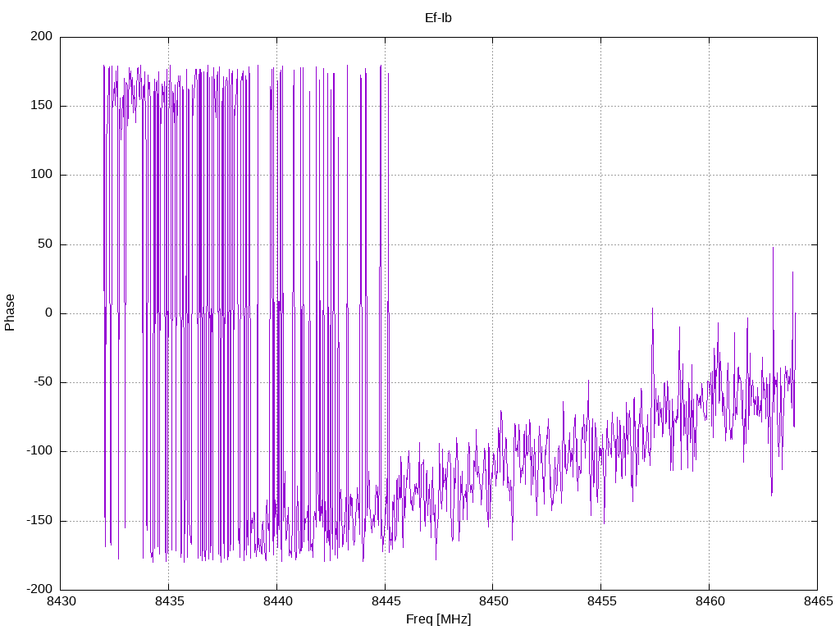Click the x-axis tick label 8435
The width and height of the screenshot is (840, 630).
pyautogui.click(x=169, y=601)
